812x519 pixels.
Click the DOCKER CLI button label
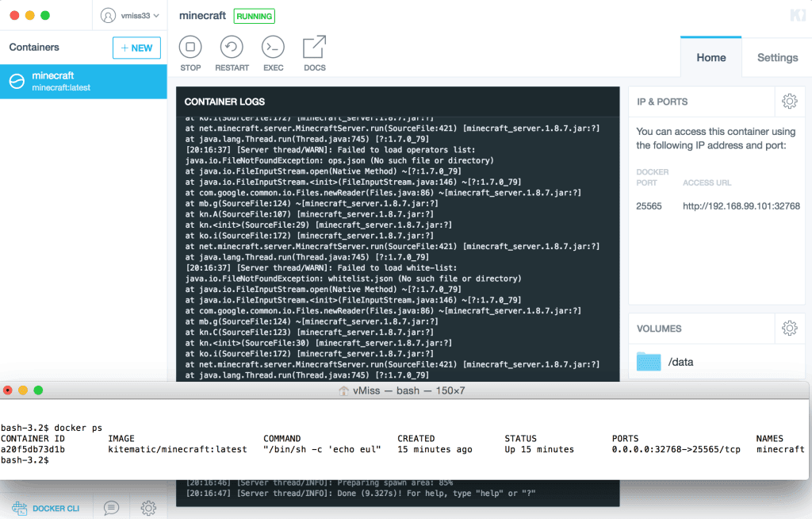click(56, 508)
